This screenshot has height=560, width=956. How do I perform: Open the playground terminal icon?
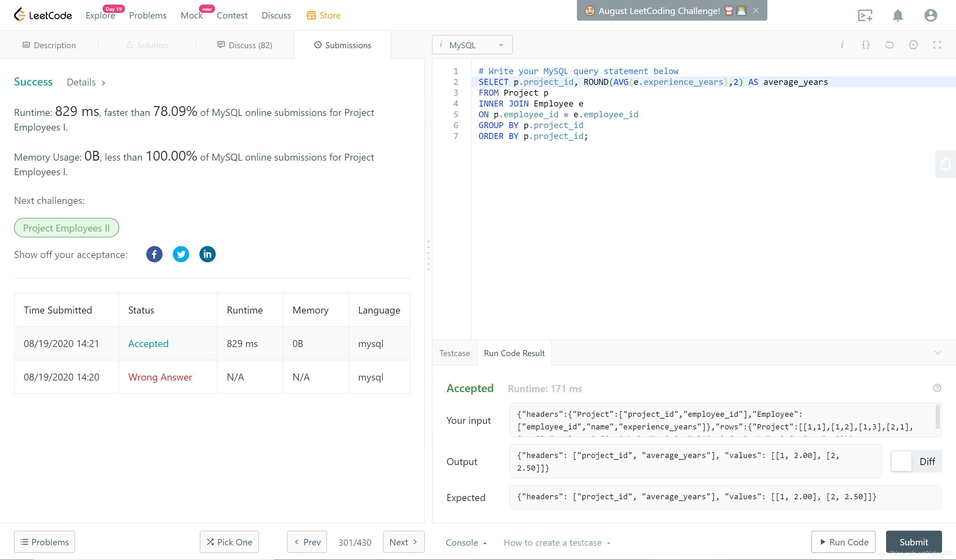coord(864,16)
